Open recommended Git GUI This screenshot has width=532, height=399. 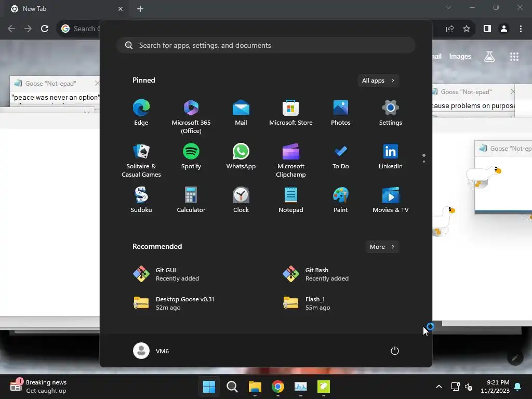click(x=166, y=274)
